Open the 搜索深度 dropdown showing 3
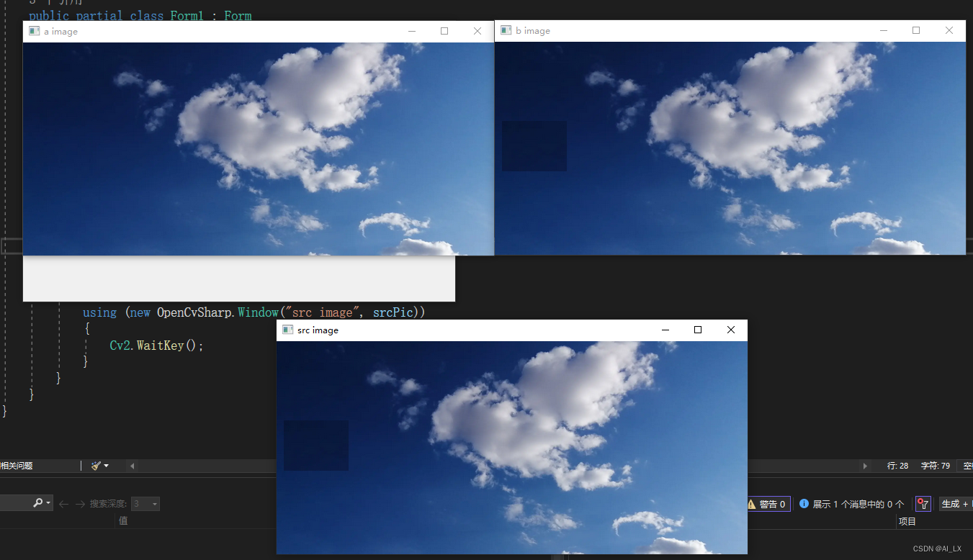The image size is (973, 560). point(145,504)
